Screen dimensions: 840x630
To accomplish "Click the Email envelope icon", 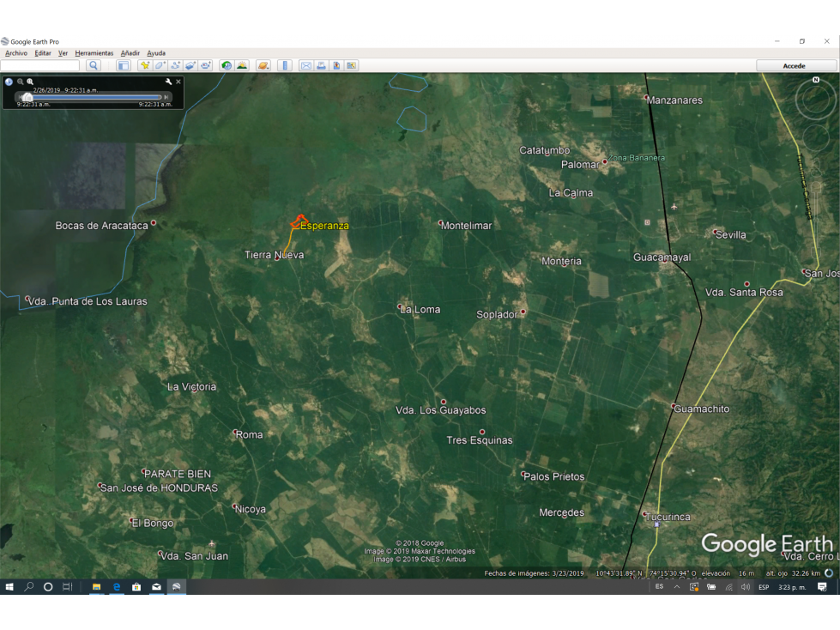I will pos(306,65).
